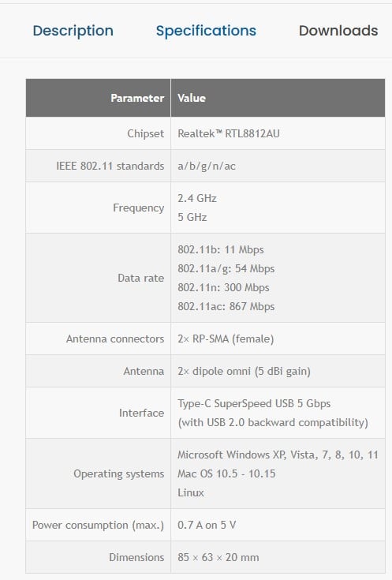Click the 2.4 GHz frequency value
392x580 pixels.
(196, 198)
